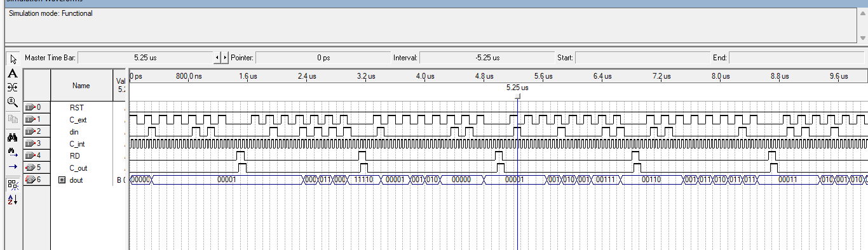Click the 8.0 us time scale label
This screenshot has height=250, width=868.
721,76
